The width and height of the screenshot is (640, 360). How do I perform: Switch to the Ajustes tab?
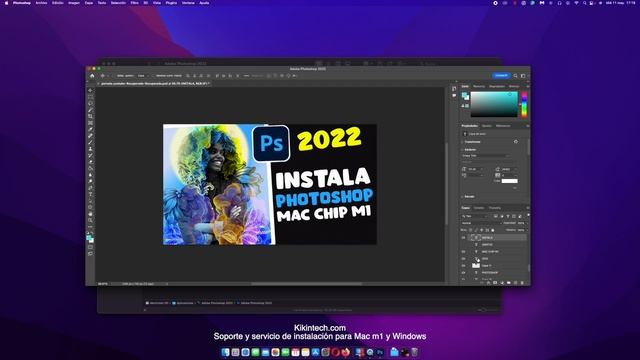(x=487, y=126)
